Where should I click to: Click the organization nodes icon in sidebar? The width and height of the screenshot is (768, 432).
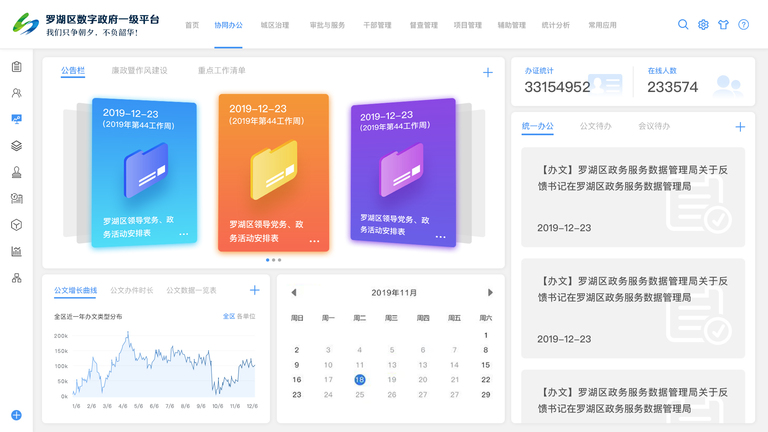coord(17,278)
